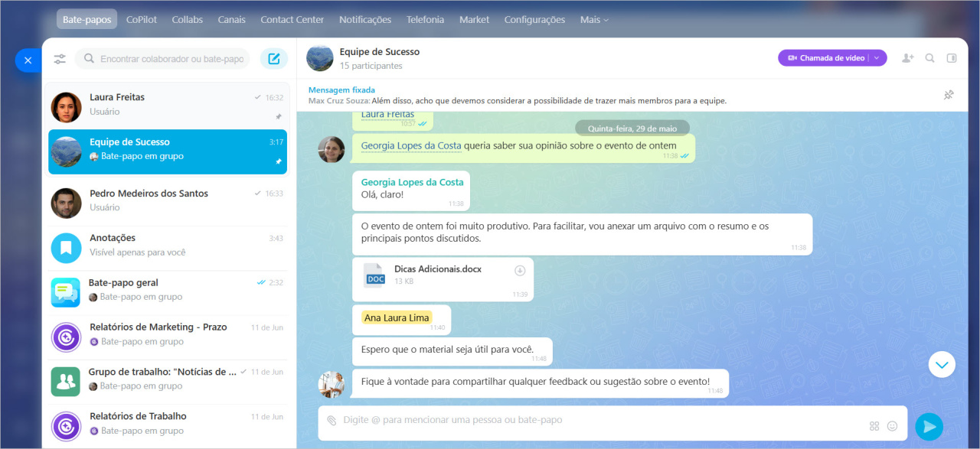Click Georgia Lopes da Costa mention link
The image size is (980, 449).
pyautogui.click(x=411, y=145)
